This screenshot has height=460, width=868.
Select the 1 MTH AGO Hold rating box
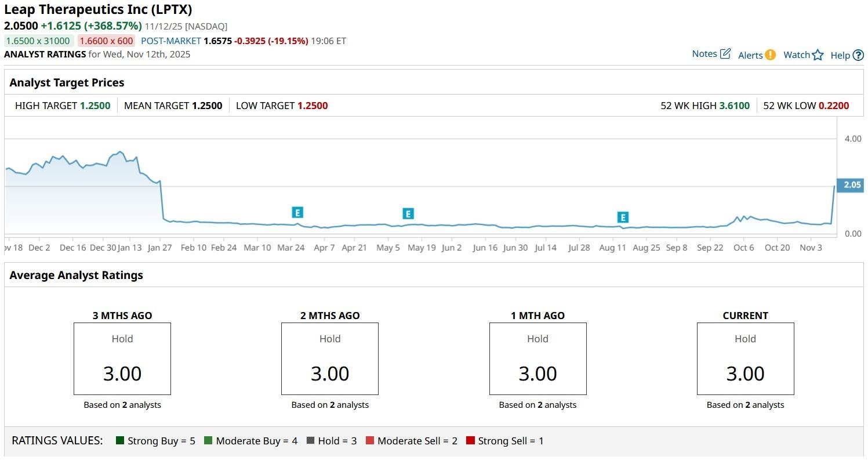[x=538, y=358]
